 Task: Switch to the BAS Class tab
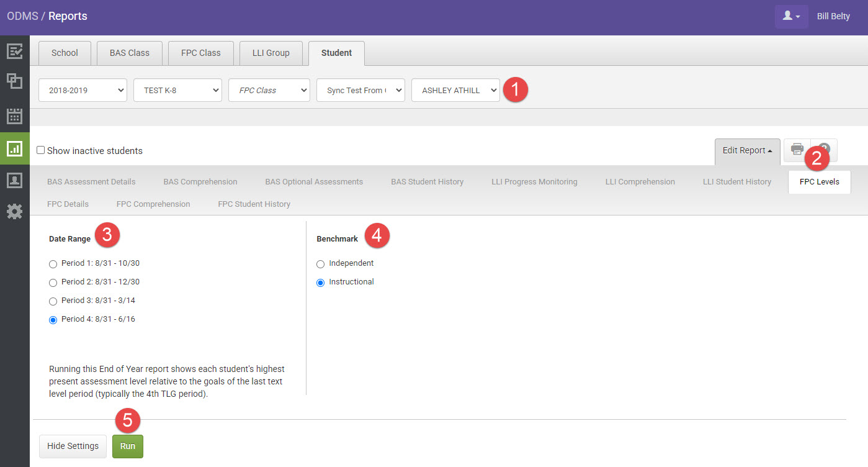click(x=130, y=53)
